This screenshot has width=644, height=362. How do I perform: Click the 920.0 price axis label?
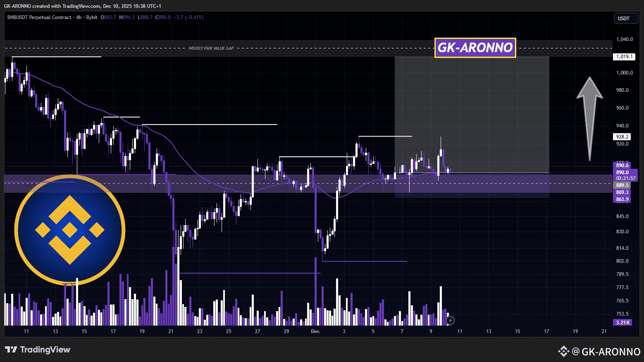coord(623,144)
